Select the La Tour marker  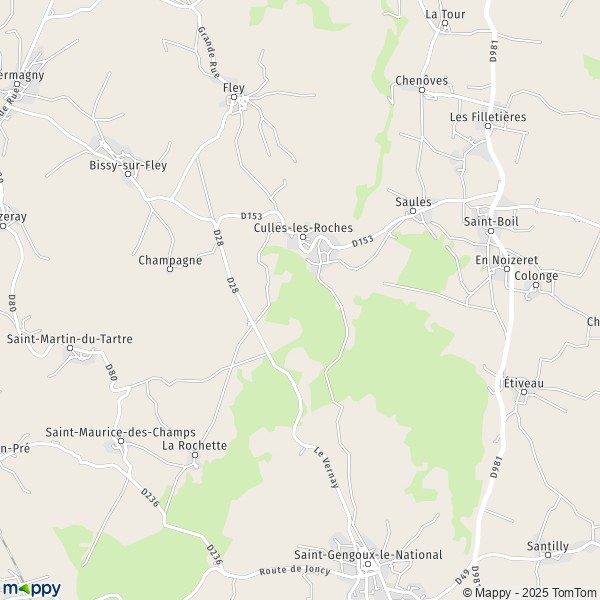(x=445, y=23)
